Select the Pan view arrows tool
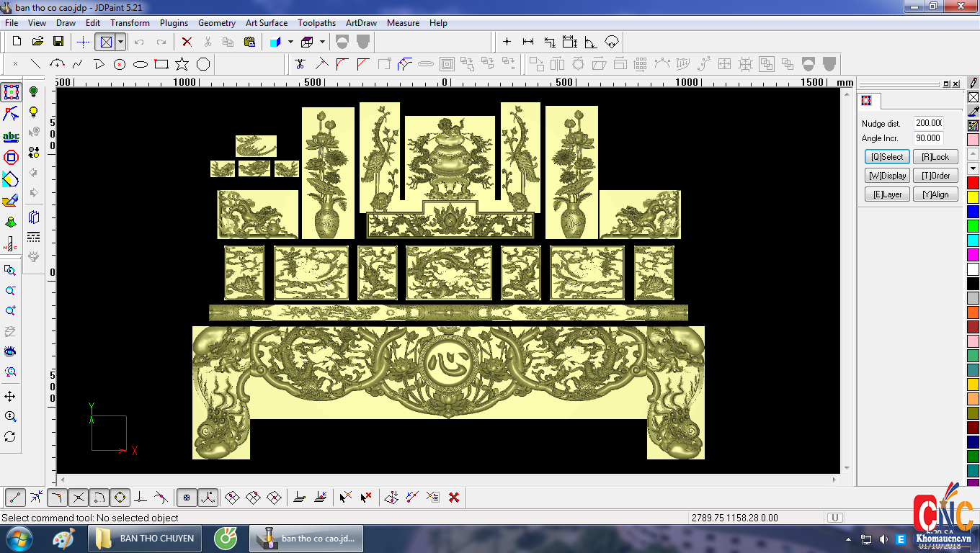Screen dimensions: 980x553 10,397
